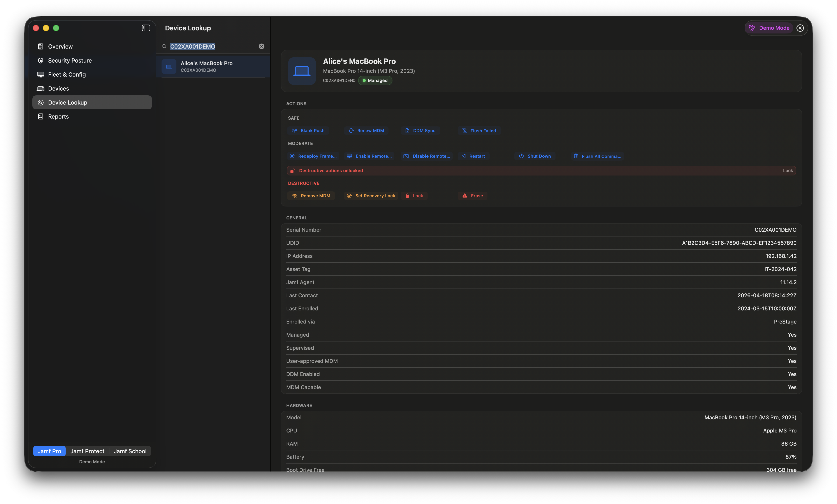The height and width of the screenshot is (504, 837).
Task: Click the Serial Number value C02XA001DEMO
Action: coord(775,230)
